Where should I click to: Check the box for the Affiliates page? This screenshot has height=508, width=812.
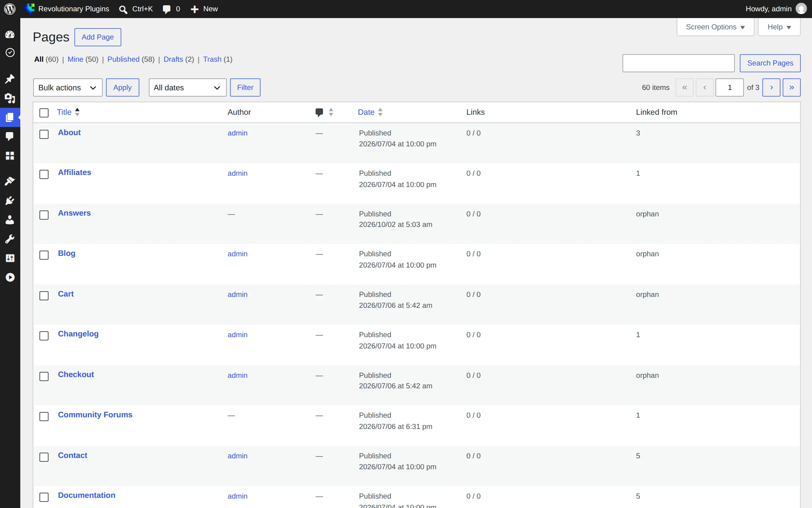(x=44, y=174)
